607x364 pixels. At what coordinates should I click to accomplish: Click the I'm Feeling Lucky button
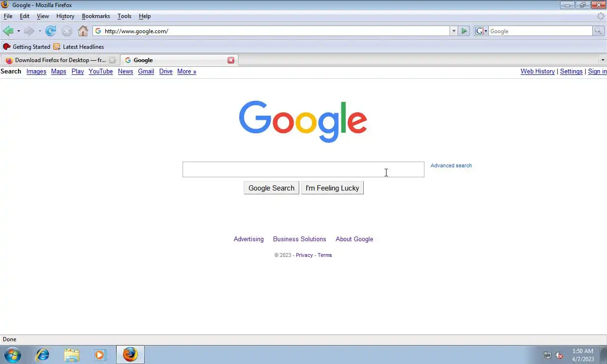332,188
